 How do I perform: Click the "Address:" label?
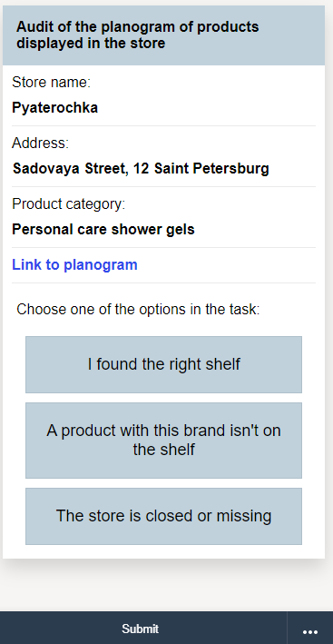(41, 144)
